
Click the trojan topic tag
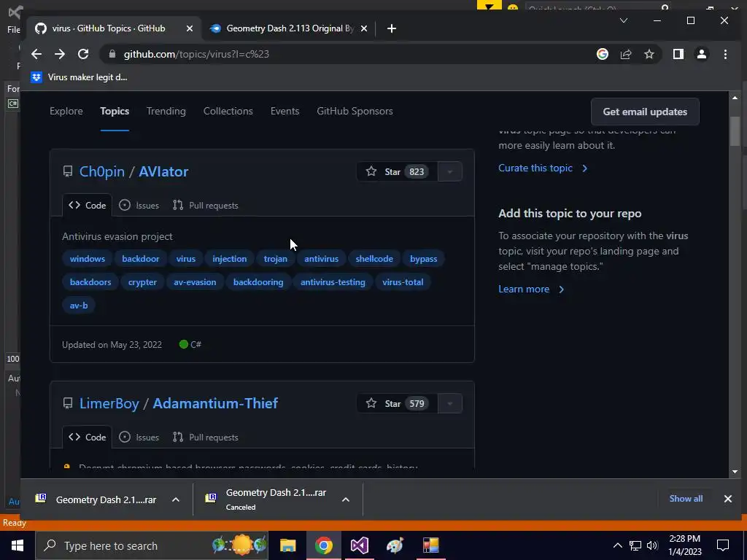coord(275,259)
